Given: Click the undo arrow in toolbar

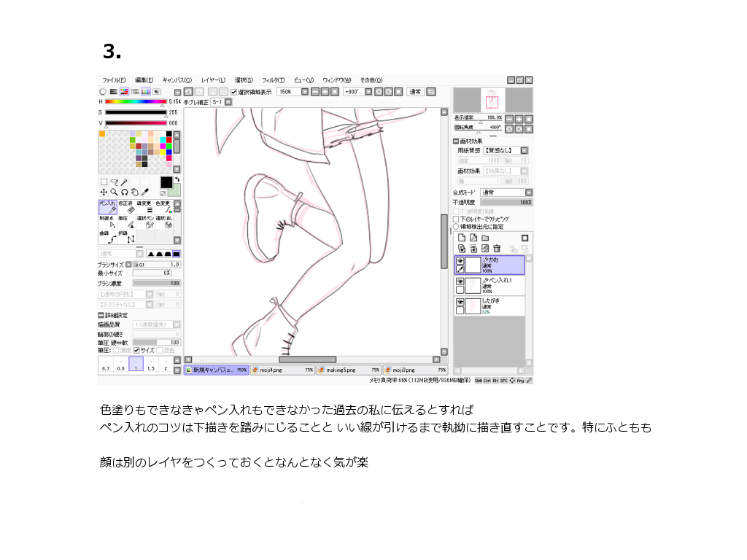Looking at the screenshot, I should click(187, 92).
